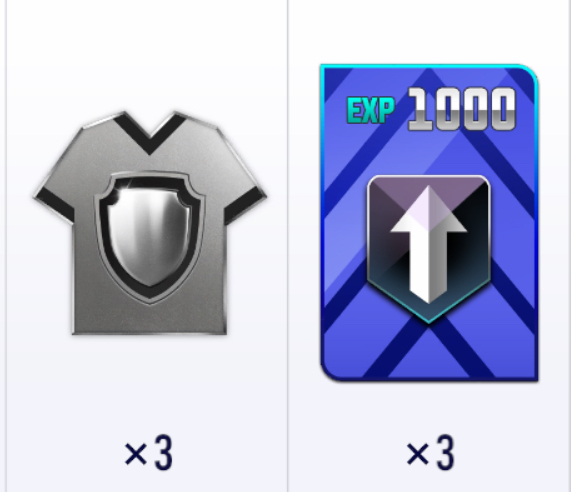The height and width of the screenshot is (492, 571).
Task: Click ×3 quantity under silver jersey
Action: [x=148, y=454]
